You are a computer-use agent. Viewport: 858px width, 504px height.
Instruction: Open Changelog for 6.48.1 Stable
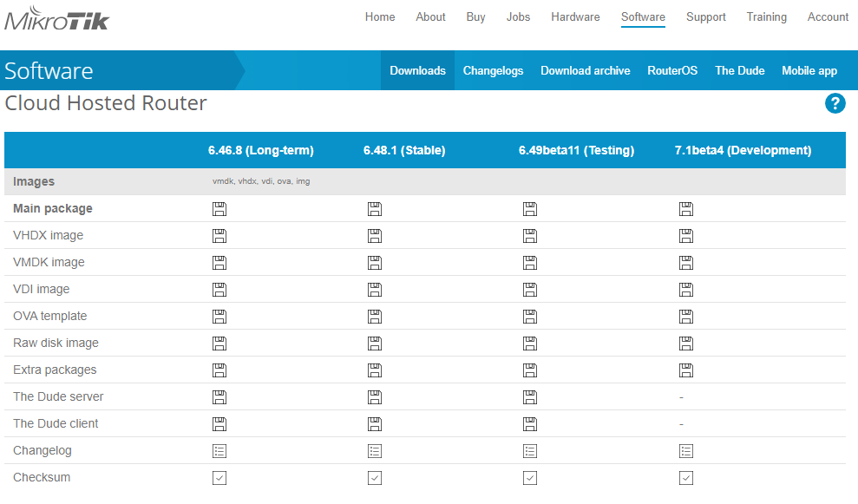click(x=375, y=450)
